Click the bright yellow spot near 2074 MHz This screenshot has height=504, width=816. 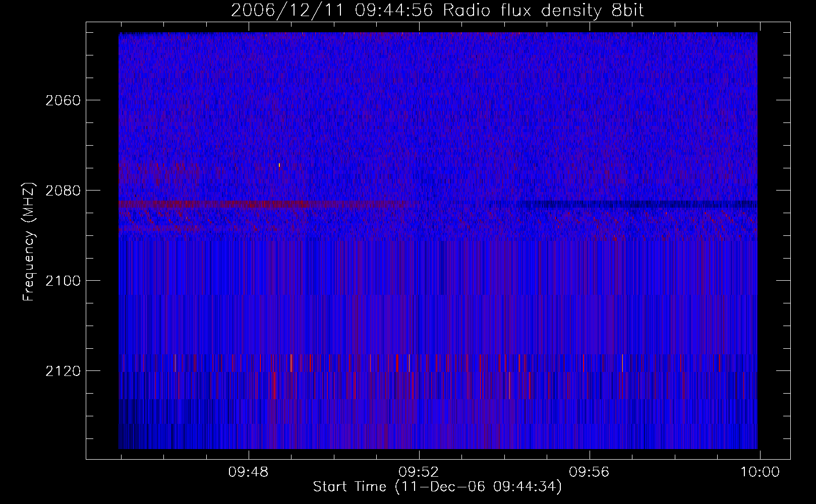click(279, 165)
